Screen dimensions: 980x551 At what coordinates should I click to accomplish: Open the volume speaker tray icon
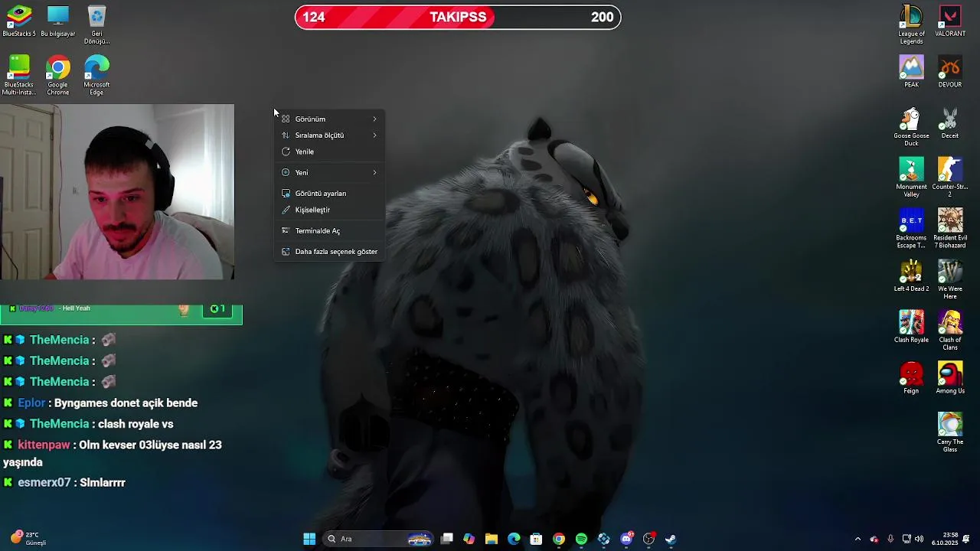coord(919,539)
